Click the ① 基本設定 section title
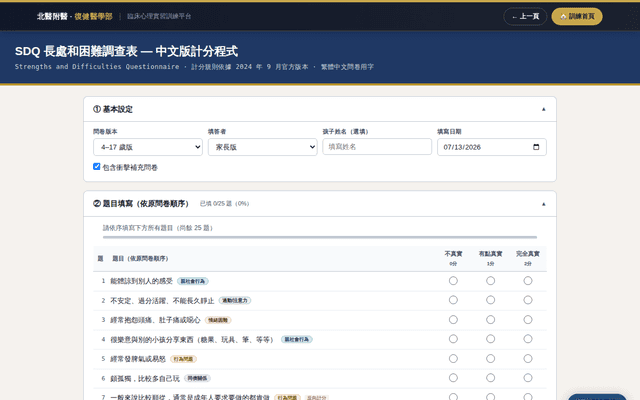This screenshot has height=400, width=640. point(113,109)
